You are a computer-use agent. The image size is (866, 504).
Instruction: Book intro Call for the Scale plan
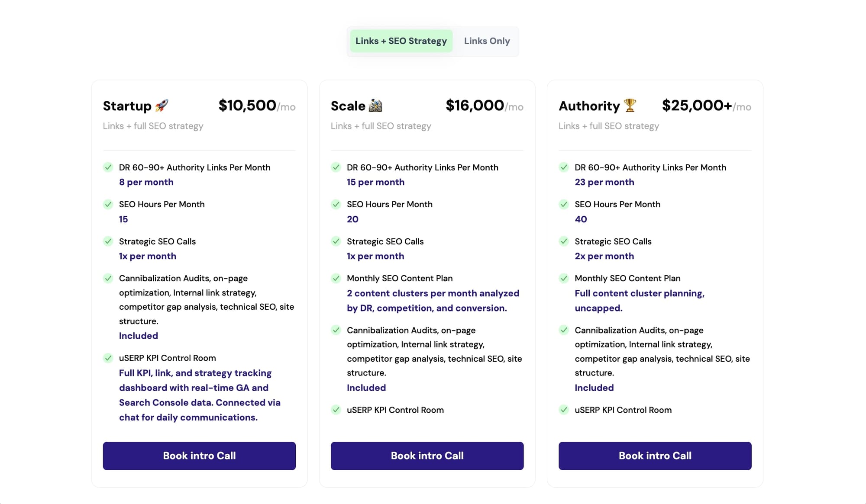pyautogui.click(x=427, y=456)
